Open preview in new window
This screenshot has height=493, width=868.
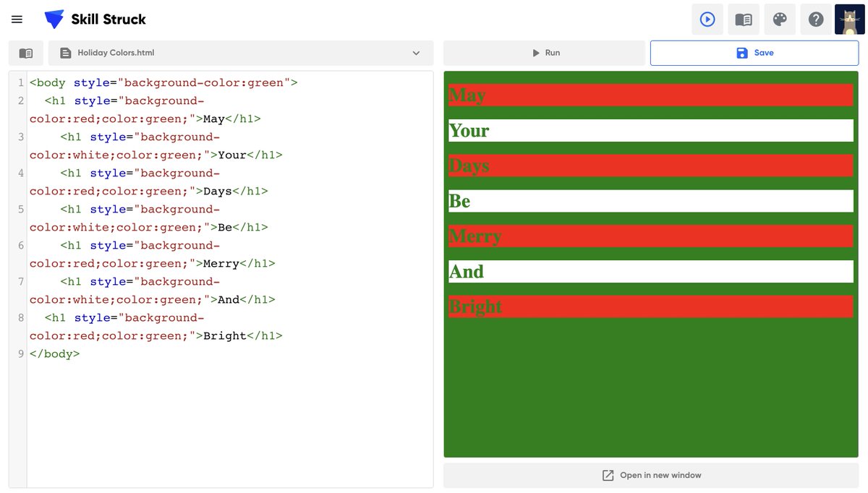[651, 475]
